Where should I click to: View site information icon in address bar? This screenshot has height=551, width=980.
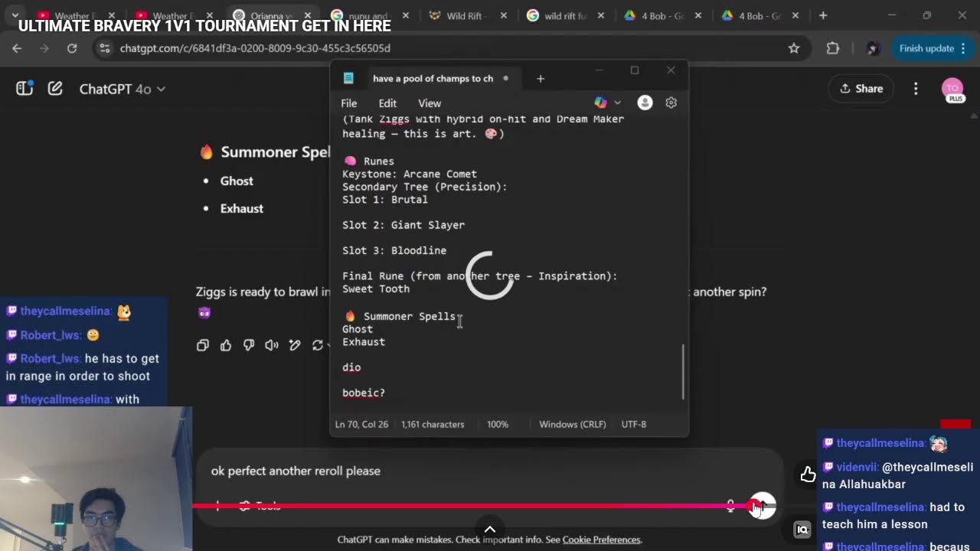(105, 48)
